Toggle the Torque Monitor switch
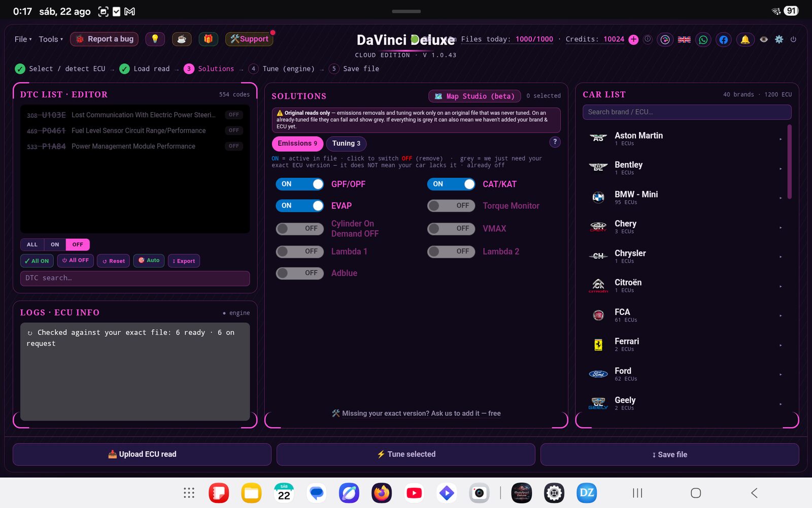Image resolution: width=812 pixels, height=508 pixels. pos(451,206)
